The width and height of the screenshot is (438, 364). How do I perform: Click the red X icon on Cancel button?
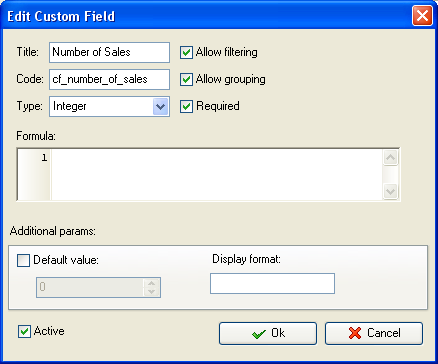click(355, 333)
